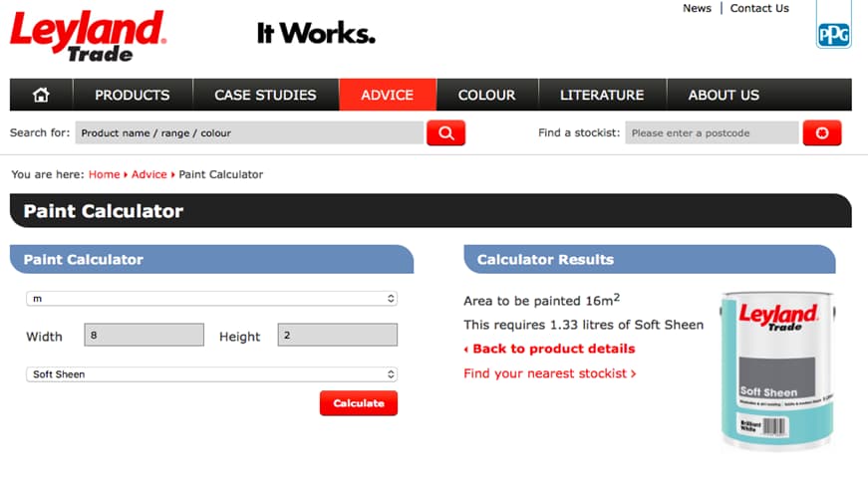
Task: Follow the Advice breadcrumb link
Action: (x=148, y=174)
